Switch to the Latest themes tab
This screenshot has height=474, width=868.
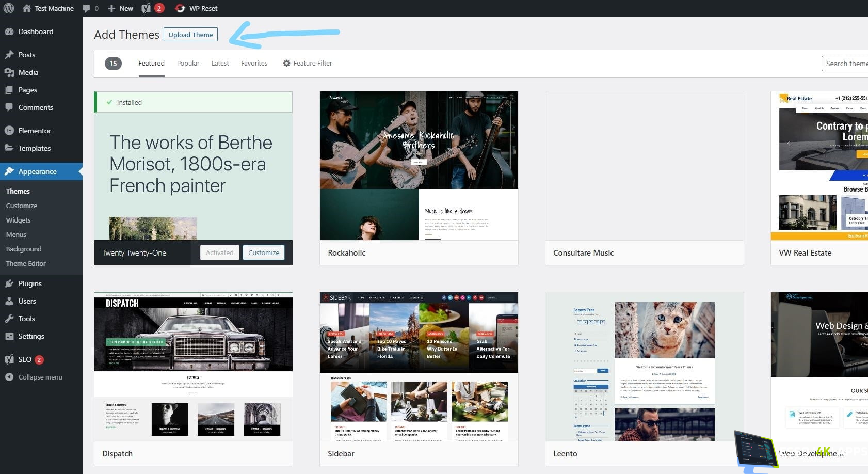click(x=220, y=63)
